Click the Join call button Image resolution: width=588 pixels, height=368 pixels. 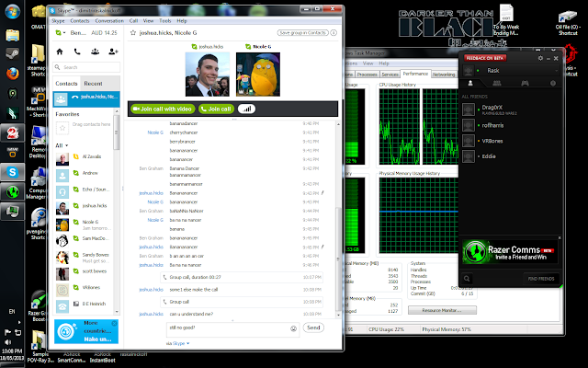pos(217,109)
